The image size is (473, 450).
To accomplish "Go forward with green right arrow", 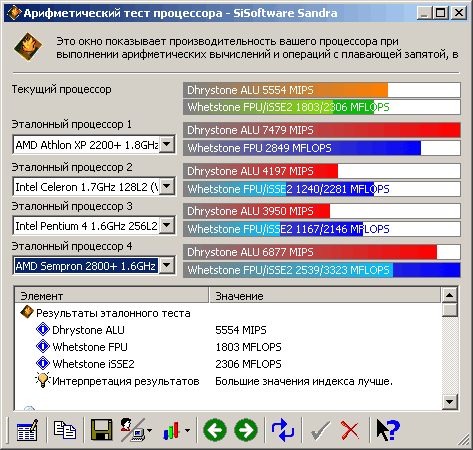I will tap(246, 430).
